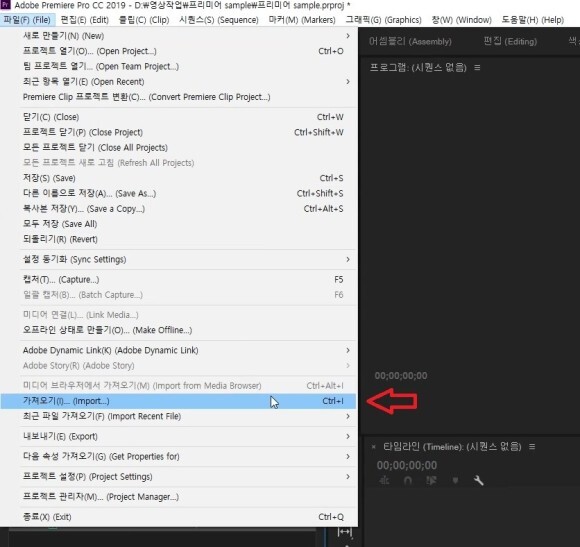Open the Clip menu
Screen dimensions: 580x547
coord(144,20)
